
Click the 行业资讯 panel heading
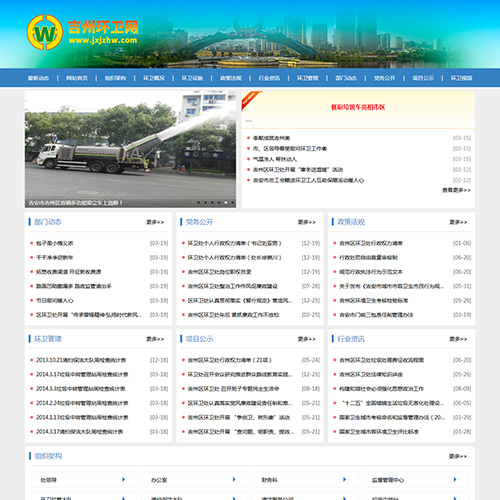pos(351,339)
